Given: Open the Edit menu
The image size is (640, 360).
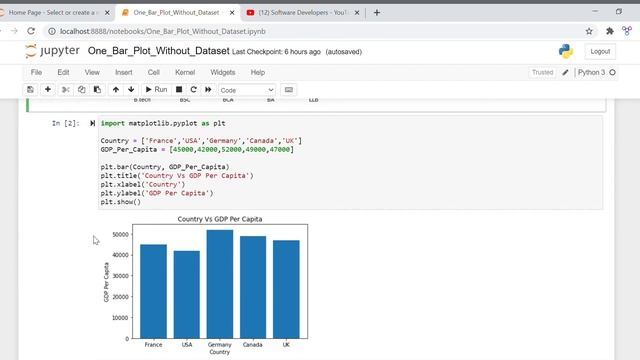Looking at the screenshot, I should (63, 72).
